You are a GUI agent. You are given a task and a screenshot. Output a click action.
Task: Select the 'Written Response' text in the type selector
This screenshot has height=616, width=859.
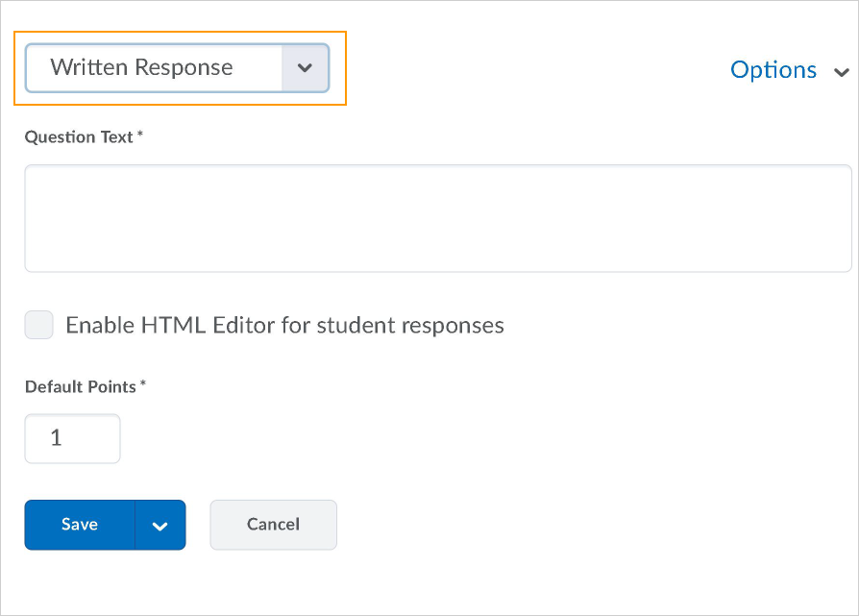coord(141,68)
